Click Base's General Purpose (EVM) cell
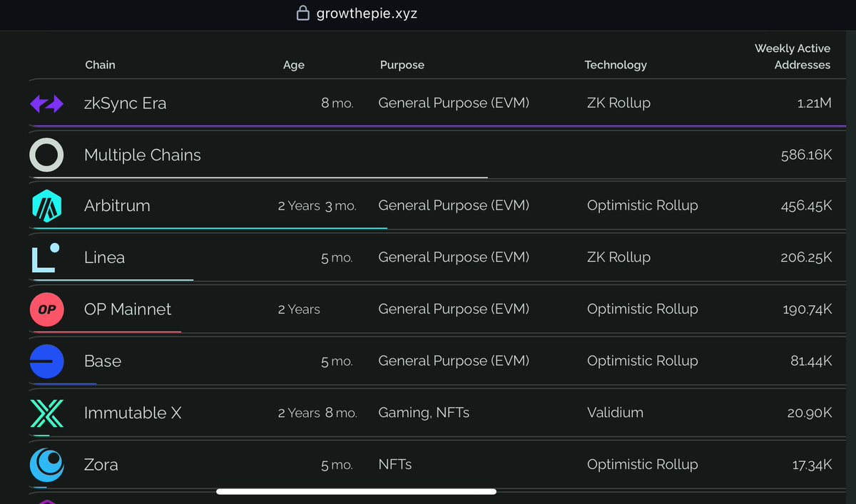The image size is (856, 504). coord(454,361)
